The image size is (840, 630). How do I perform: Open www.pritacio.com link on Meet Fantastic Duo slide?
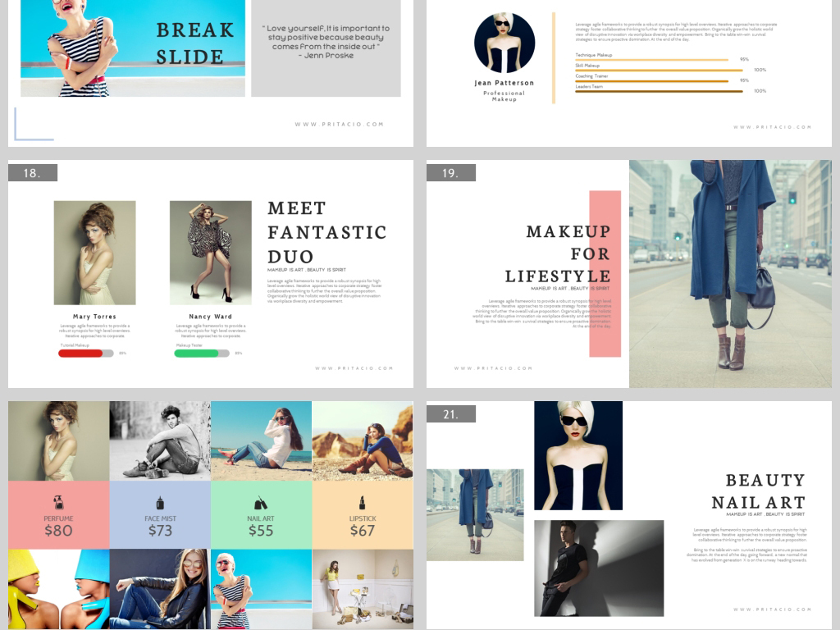[354, 368]
